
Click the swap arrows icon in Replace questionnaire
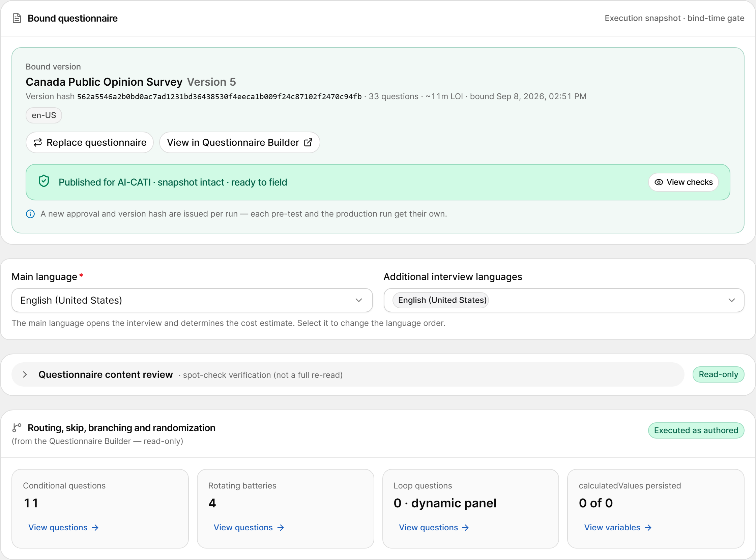[38, 142]
